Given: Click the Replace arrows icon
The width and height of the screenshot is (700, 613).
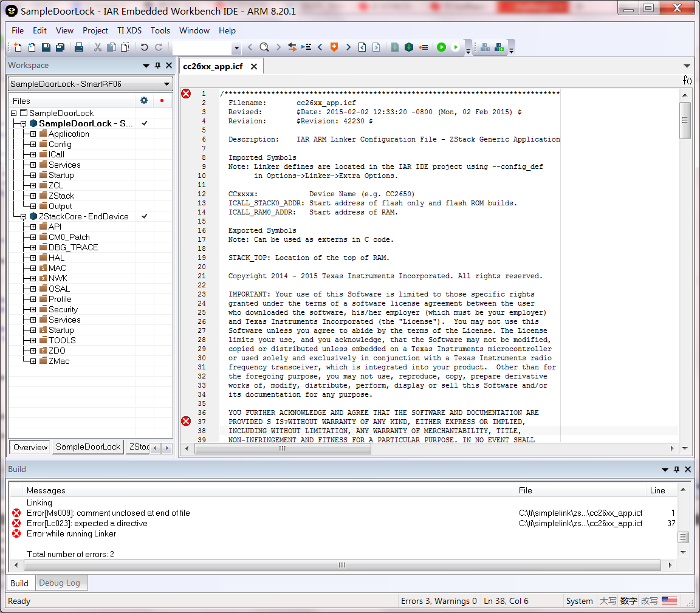Looking at the screenshot, I should tap(292, 47).
